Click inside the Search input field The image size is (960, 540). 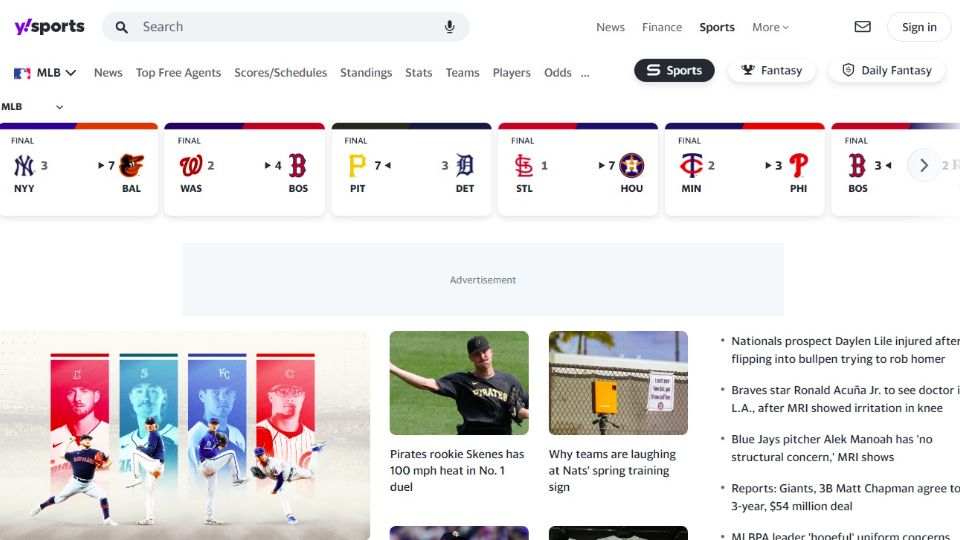[x=288, y=27]
